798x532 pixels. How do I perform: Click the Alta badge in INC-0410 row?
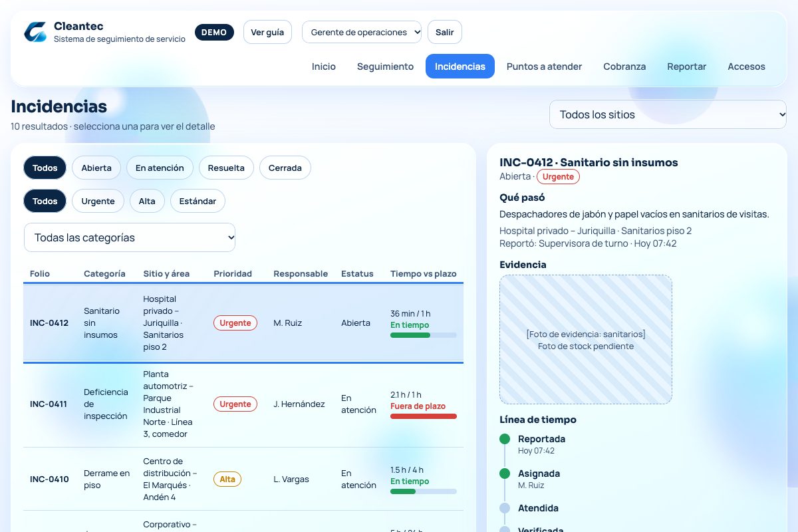point(227,479)
